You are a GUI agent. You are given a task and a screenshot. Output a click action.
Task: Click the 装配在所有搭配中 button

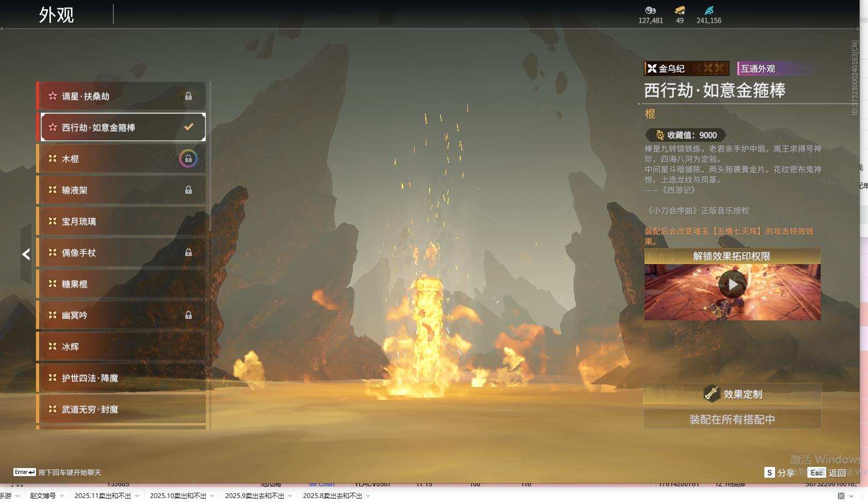732,419
